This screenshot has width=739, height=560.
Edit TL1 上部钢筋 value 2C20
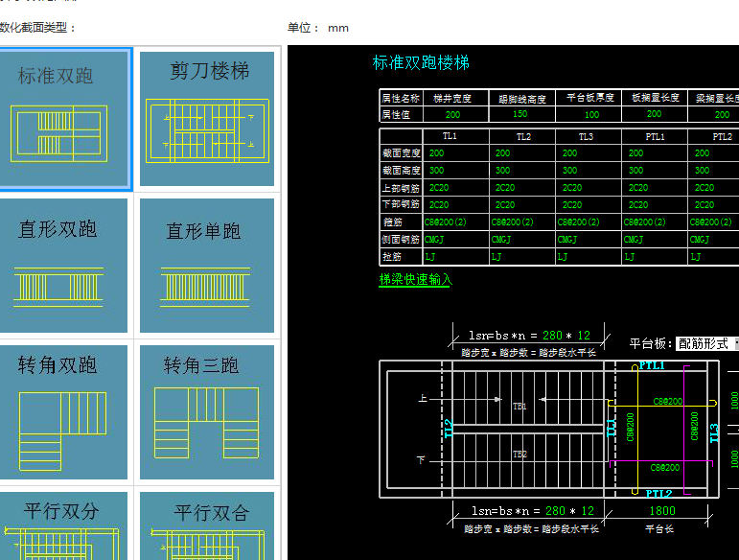click(439, 188)
